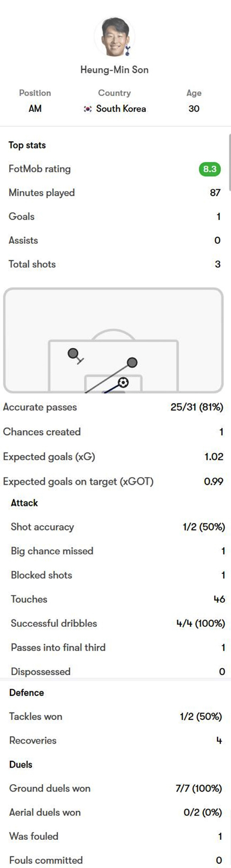Select the Ground duels won row
231x868 pixels.
[115, 788]
